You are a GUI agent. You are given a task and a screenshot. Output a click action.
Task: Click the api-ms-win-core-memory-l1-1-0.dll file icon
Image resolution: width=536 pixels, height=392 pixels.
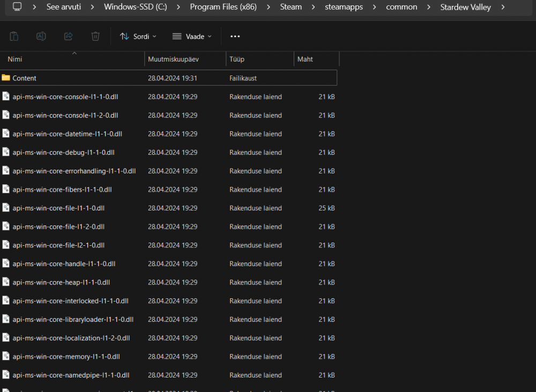(6, 356)
